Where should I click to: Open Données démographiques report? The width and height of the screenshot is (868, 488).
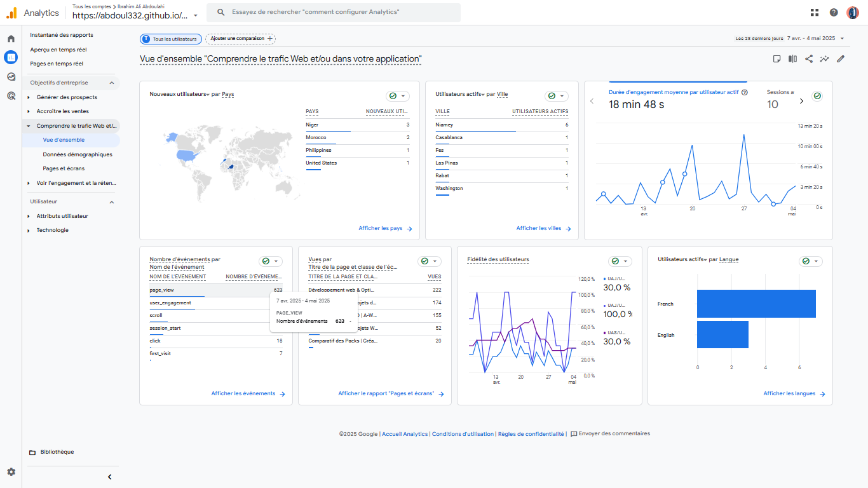78,154
